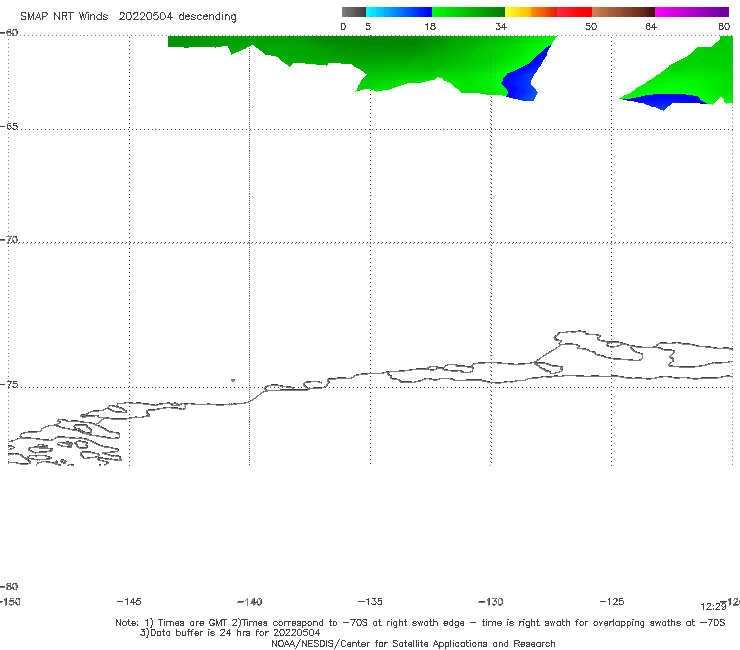Click the longitude label '-130'
This screenshot has width=740, height=650.
491,602
